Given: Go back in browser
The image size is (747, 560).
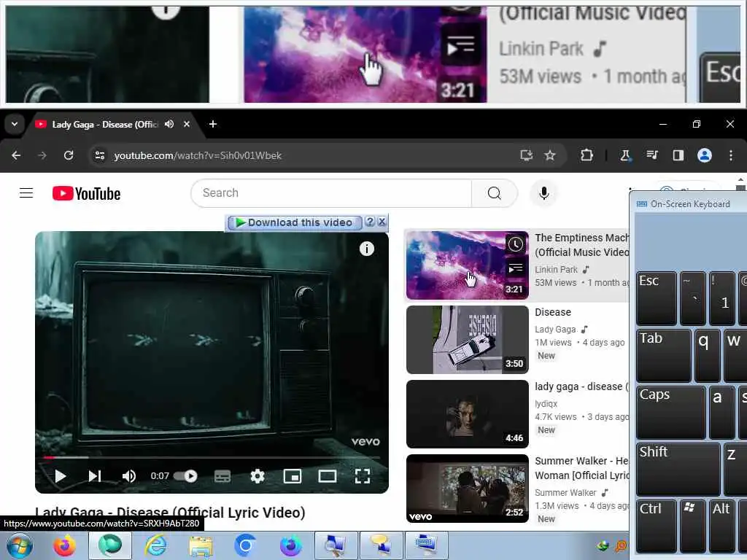Looking at the screenshot, I should [16, 155].
